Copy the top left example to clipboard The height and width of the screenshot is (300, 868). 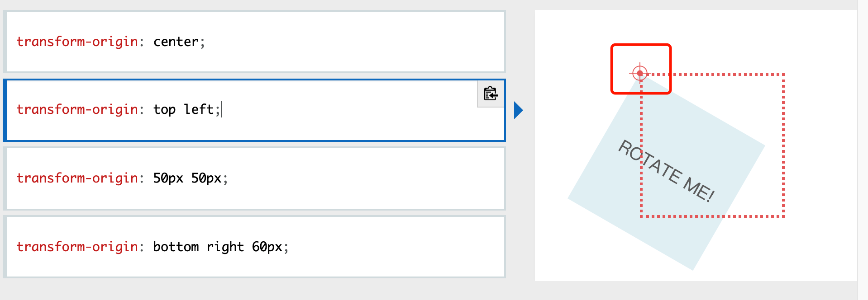coord(491,94)
